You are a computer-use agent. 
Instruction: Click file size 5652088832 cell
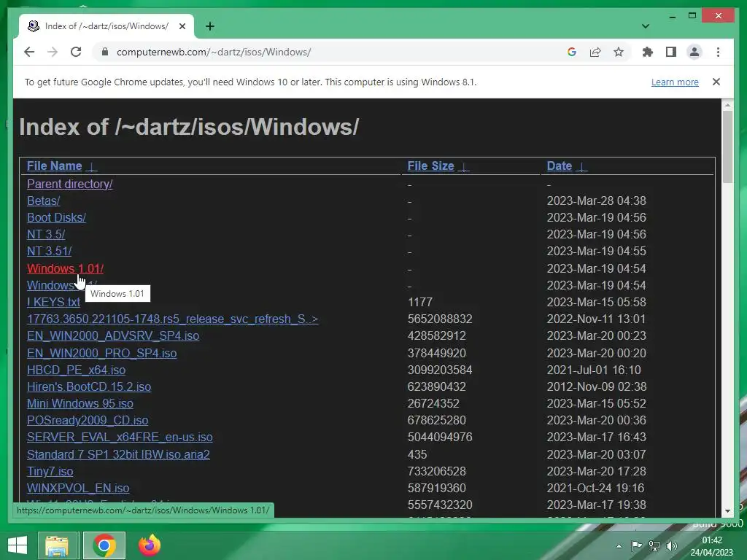(440, 319)
